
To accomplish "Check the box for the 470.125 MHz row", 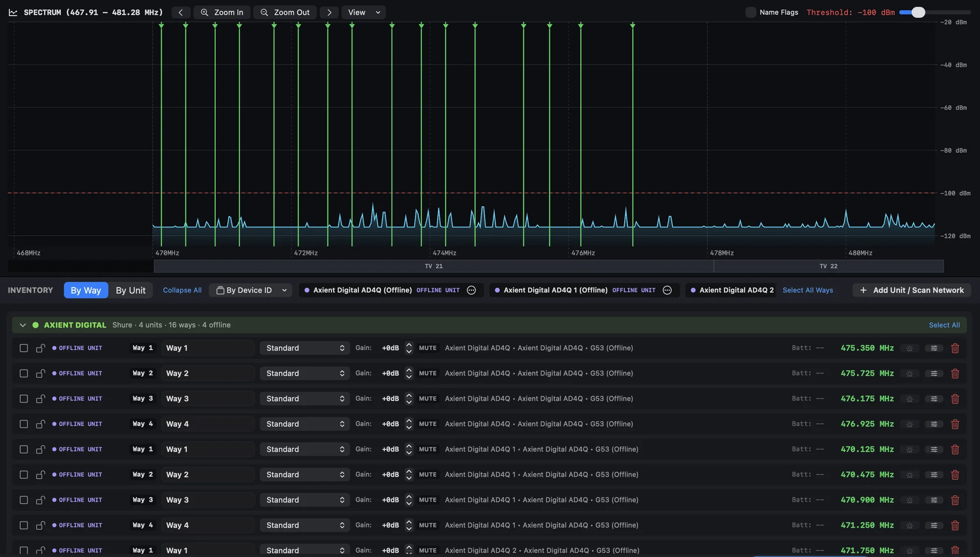I will (x=24, y=449).
